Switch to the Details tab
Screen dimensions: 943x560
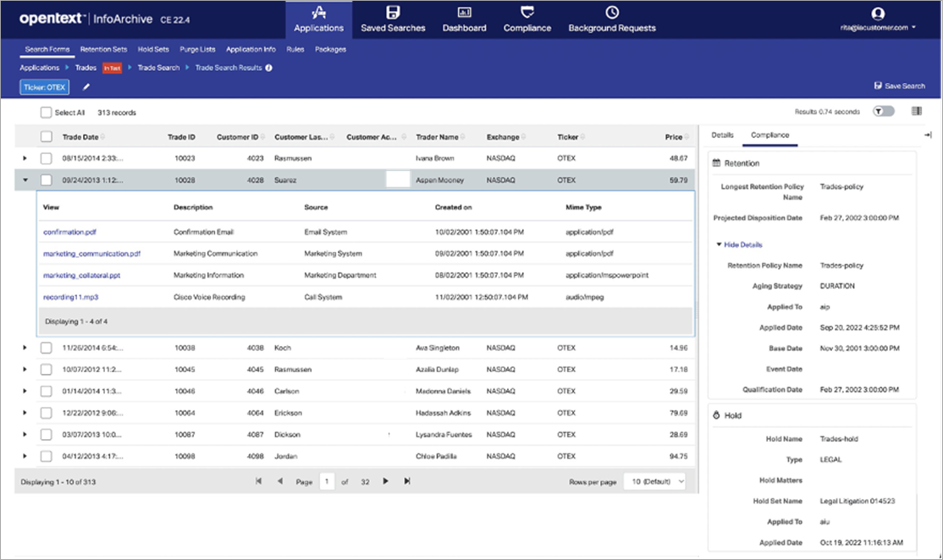pos(722,135)
